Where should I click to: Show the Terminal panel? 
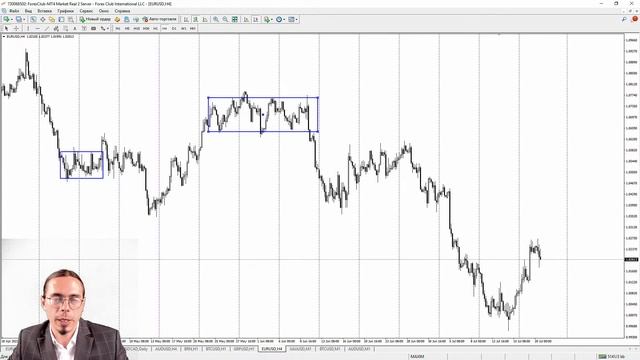[x=61, y=19]
